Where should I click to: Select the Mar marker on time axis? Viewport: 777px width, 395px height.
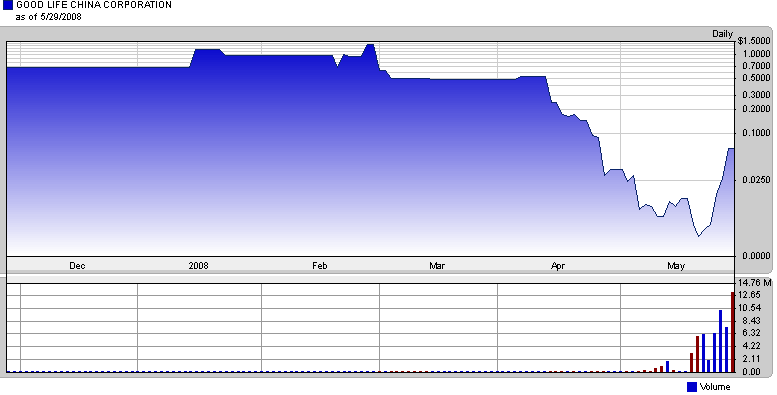pyautogui.click(x=437, y=266)
